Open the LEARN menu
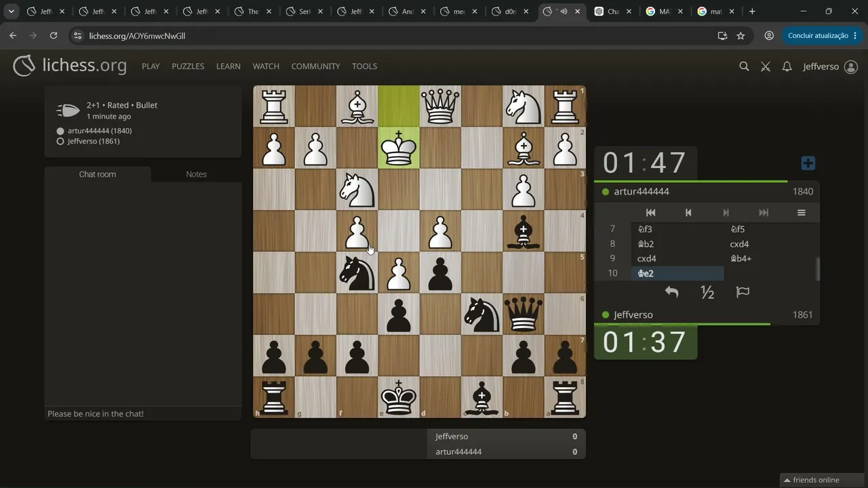Image resolution: width=868 pixels, height=488 pixels. coord(229,66)
